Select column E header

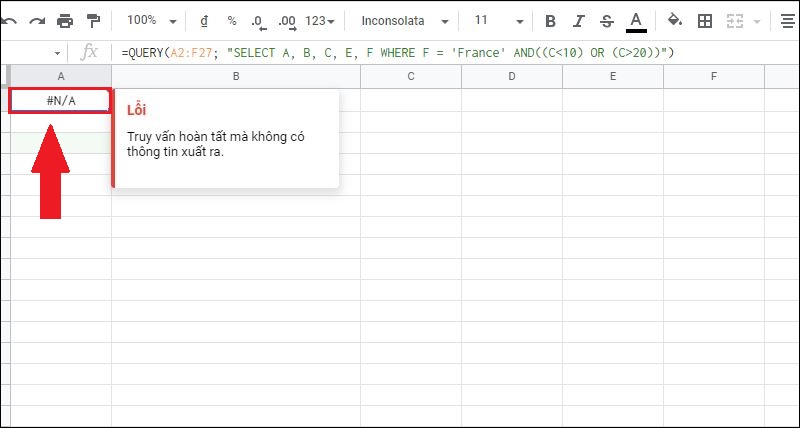[612, 76]
